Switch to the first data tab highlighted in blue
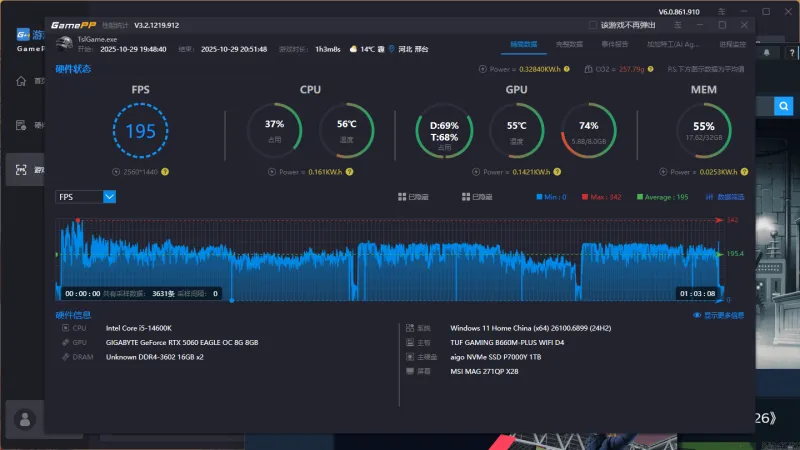The image size is (800, 450). pyautogui.click(x=524, y=45)
